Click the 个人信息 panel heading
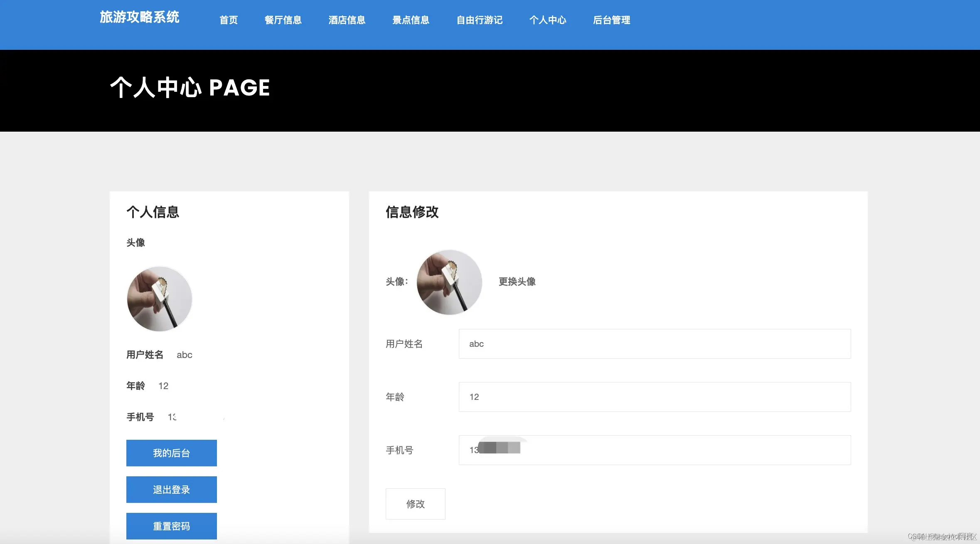 [153, 212]
